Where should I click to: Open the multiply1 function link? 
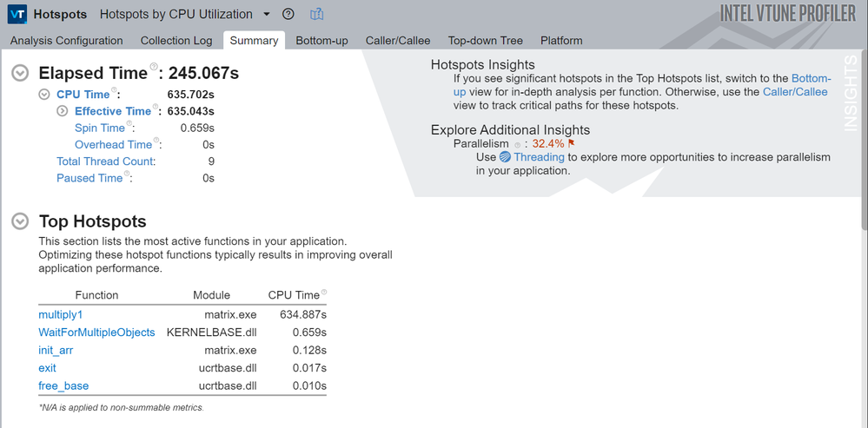(x=60, y=314)
